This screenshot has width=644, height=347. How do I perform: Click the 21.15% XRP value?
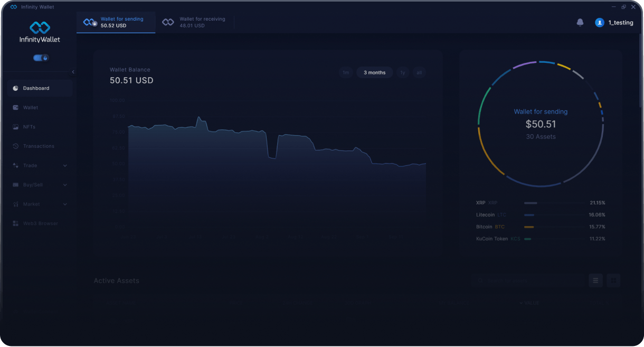coord(598,203)
